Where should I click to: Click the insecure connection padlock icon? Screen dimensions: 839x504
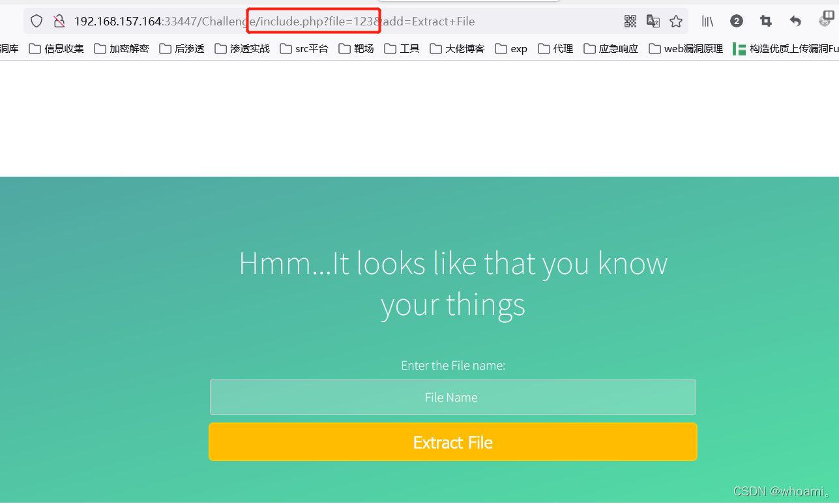click(59, 22)
